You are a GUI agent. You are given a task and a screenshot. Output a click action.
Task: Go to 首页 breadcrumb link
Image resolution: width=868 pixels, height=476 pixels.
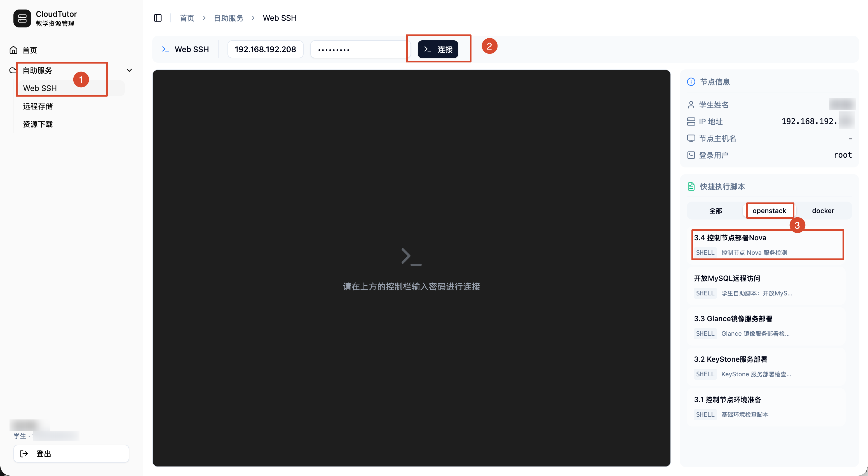pyautogui.click(x=187, y=18)
